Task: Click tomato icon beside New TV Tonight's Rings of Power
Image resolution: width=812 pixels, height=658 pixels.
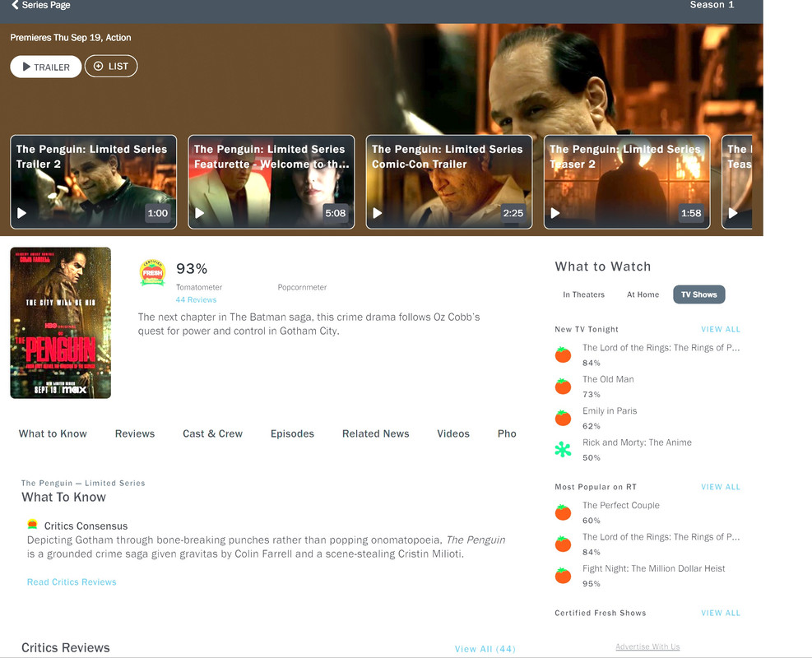Action: coord(563,354)
